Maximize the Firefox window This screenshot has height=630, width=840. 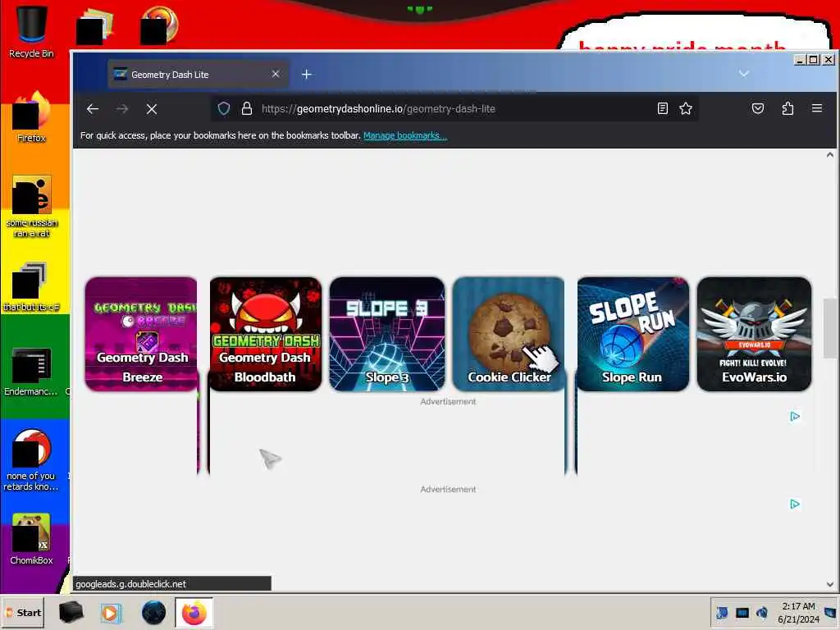[x=813, y=59]
